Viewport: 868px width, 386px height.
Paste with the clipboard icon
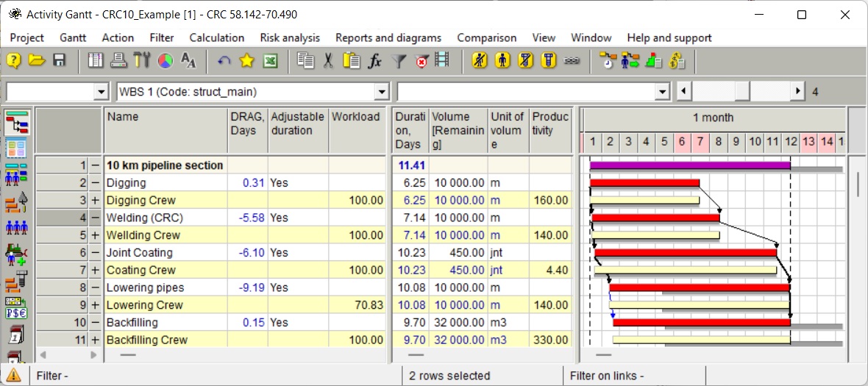352,61
